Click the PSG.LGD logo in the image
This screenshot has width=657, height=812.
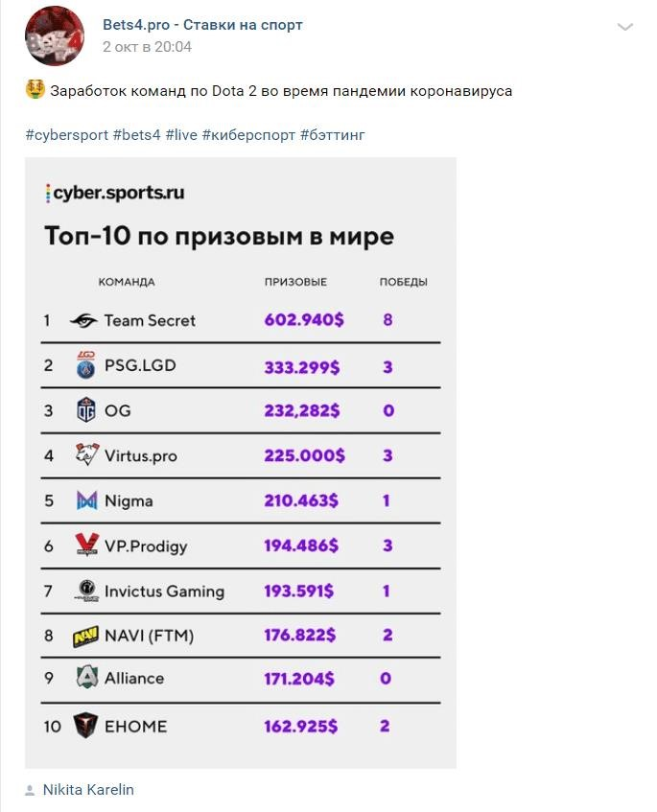pos(86,364)
